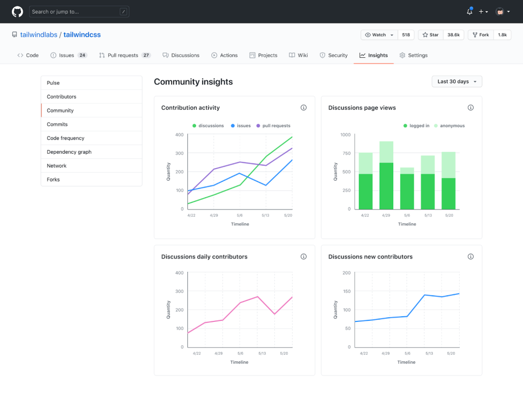Click info icon on Discussions new contributors

pos(470,256)
